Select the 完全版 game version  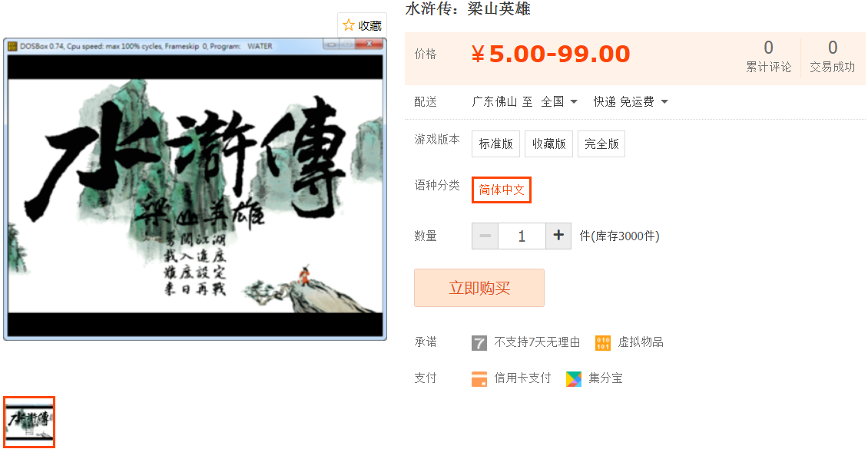click(x=601, y=144)
